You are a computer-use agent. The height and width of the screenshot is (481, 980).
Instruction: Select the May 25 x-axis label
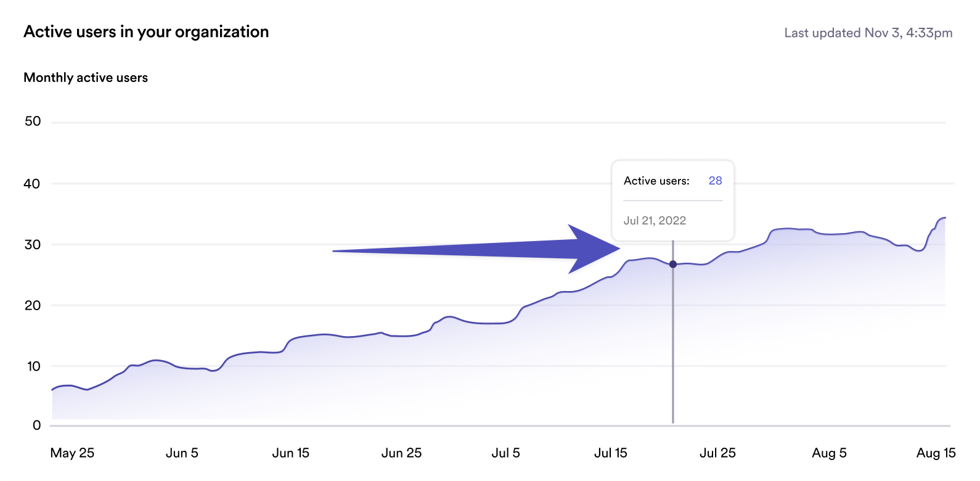tap(72, 453)
